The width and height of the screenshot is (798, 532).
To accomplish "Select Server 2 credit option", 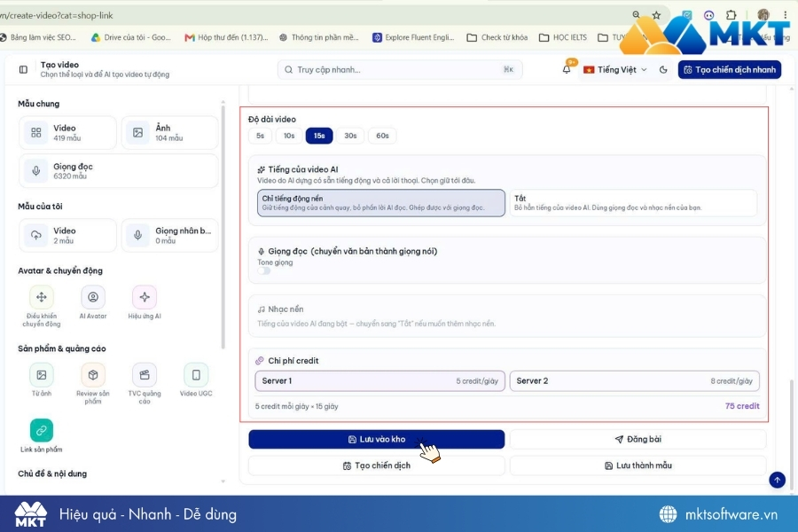I will click(x=635, y=380).
